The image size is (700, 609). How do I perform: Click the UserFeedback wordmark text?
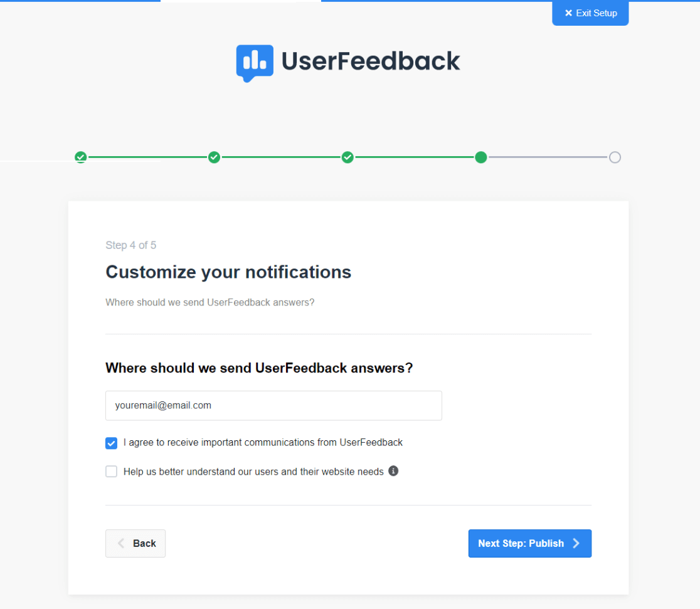click(x=370, y=61)
